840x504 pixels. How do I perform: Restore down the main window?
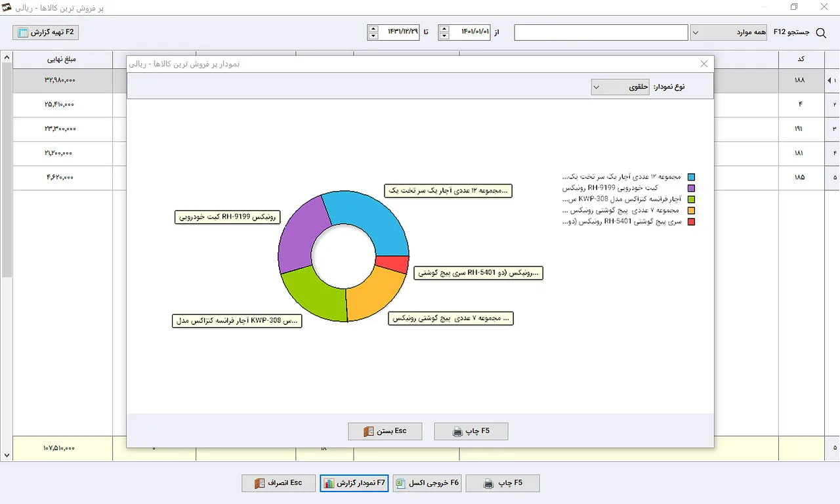click(x=794, y=7)
